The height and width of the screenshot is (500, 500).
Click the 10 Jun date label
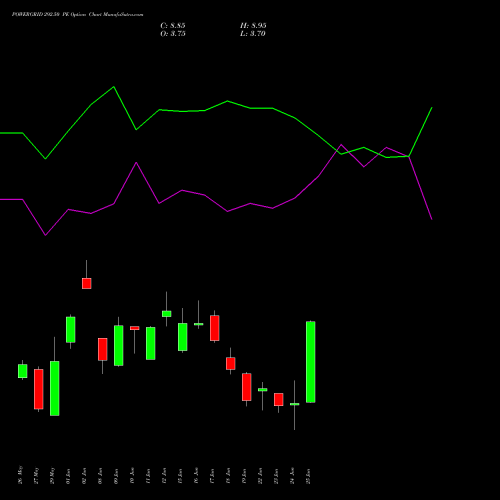click(133, 476)
